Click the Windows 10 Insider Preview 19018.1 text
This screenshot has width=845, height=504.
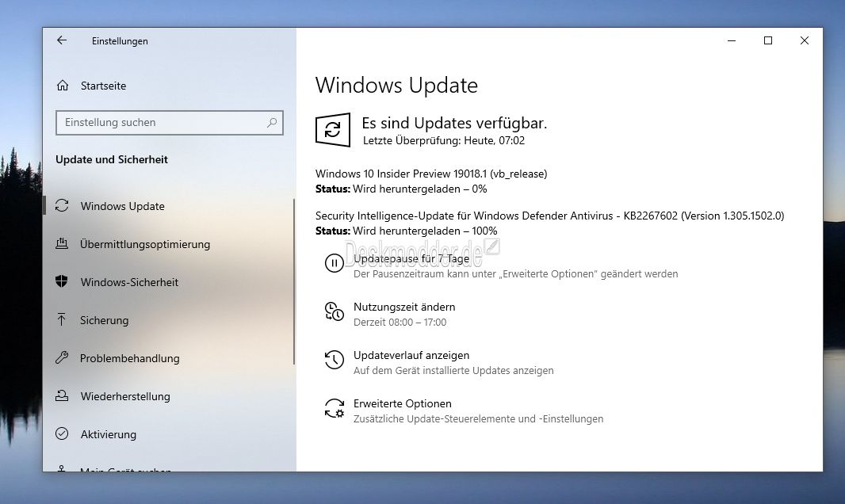click(431, 174)
